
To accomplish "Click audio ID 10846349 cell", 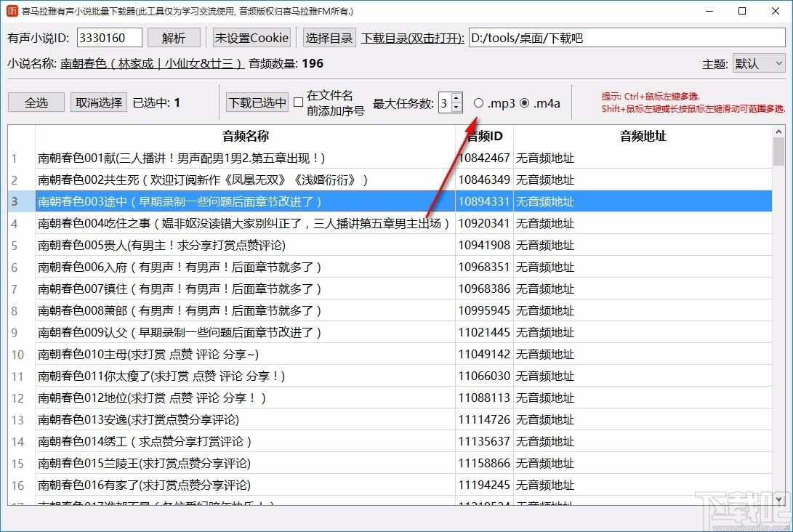I will [x=484, y=180].
